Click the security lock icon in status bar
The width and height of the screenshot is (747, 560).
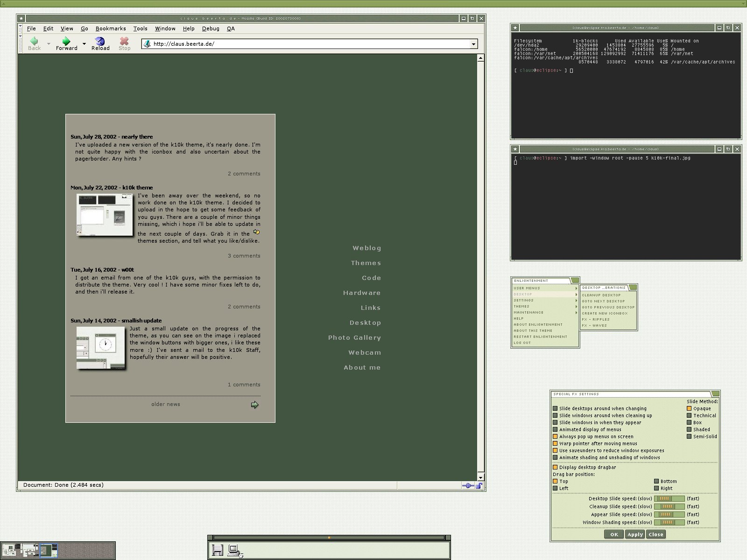479,486
